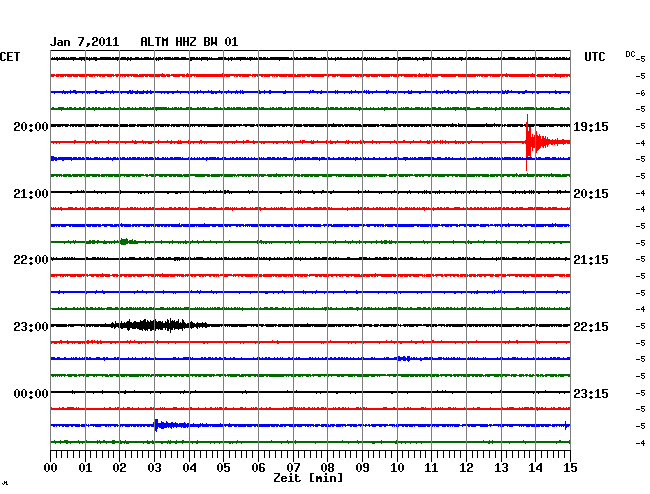Click minute tick label "11" on time axis

point(432,468)
